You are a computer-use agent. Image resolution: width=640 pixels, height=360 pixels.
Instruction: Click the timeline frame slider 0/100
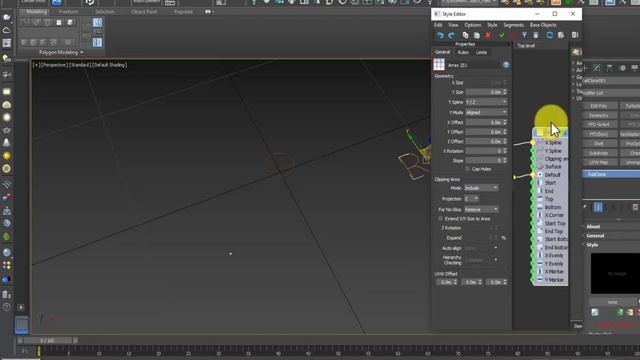point(47,340)
